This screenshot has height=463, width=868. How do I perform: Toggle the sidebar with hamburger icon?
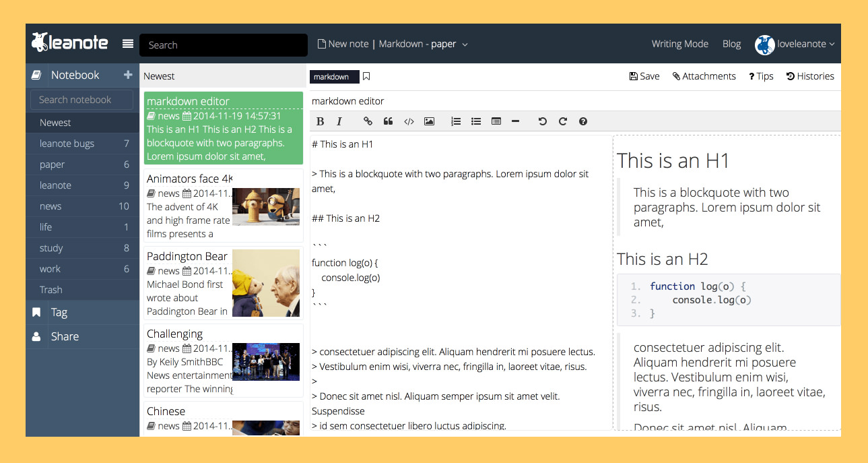pos(128,44)
